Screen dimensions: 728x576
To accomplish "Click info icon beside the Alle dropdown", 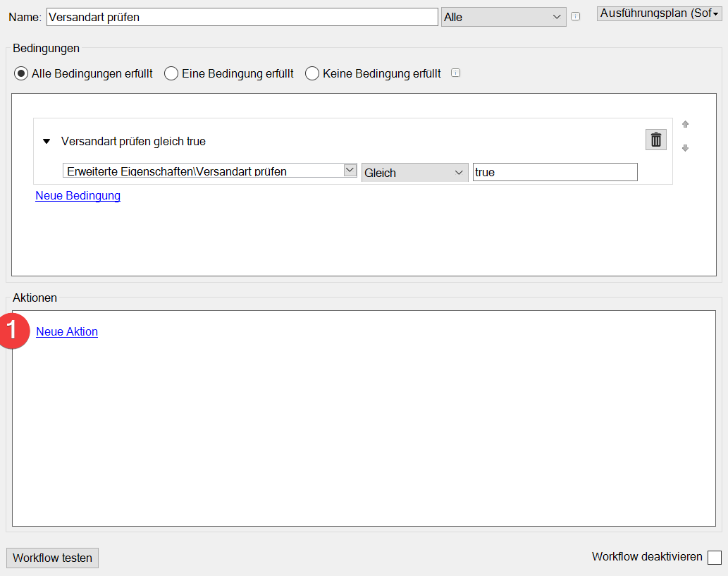I will (576, 17).
